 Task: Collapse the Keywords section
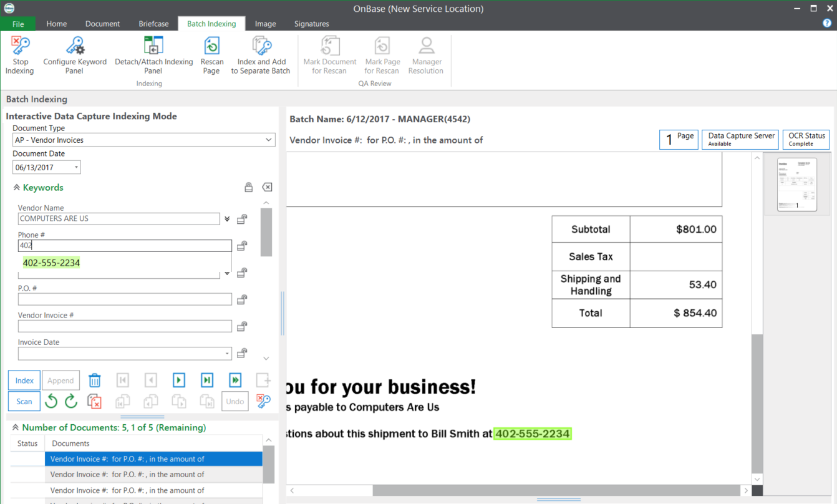(17, 188)
